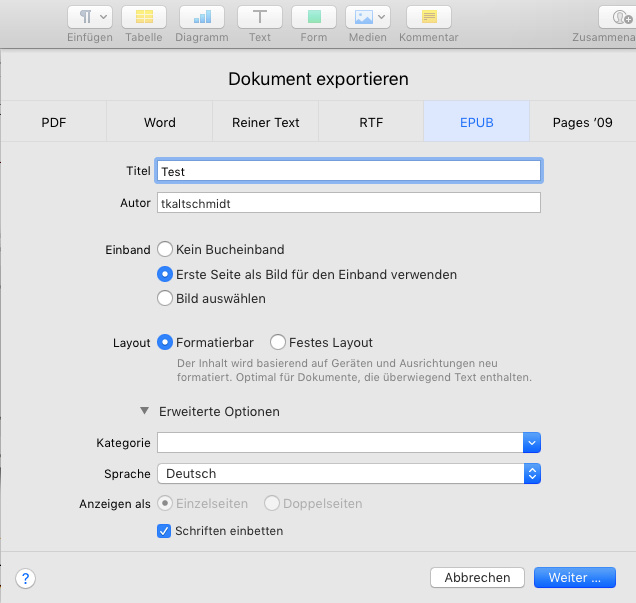
Task: Choose the Bild auswählen radio button
Action: (165, 298)
